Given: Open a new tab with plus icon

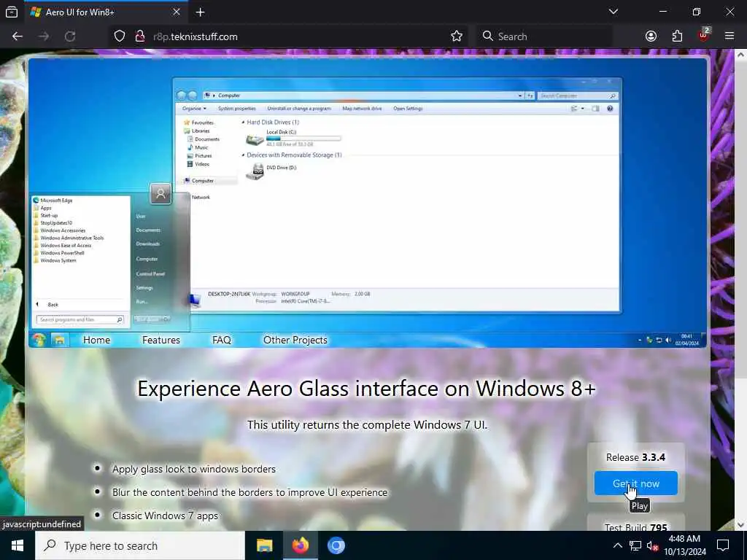Looking at the screenshot, I should (200, 12).
